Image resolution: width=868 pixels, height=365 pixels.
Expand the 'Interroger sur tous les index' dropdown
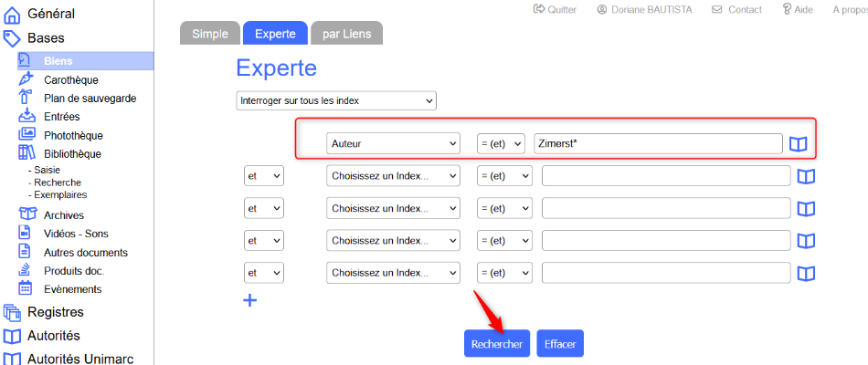335,99
